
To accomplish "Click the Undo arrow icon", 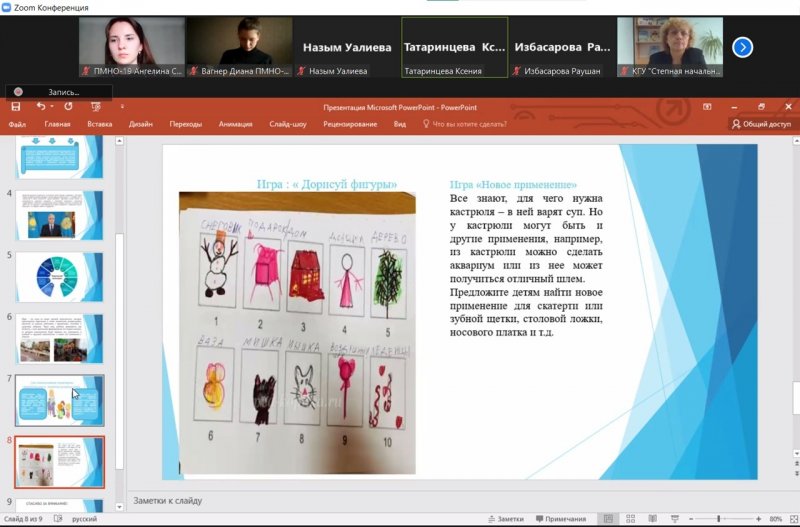I will [x=40, y=106].
